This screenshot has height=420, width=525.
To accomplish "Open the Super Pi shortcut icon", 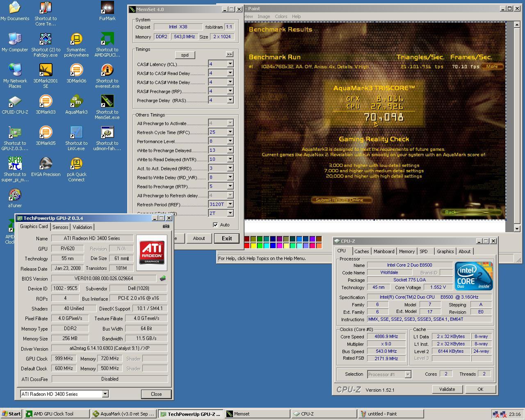I will click(x=15, y=169).
